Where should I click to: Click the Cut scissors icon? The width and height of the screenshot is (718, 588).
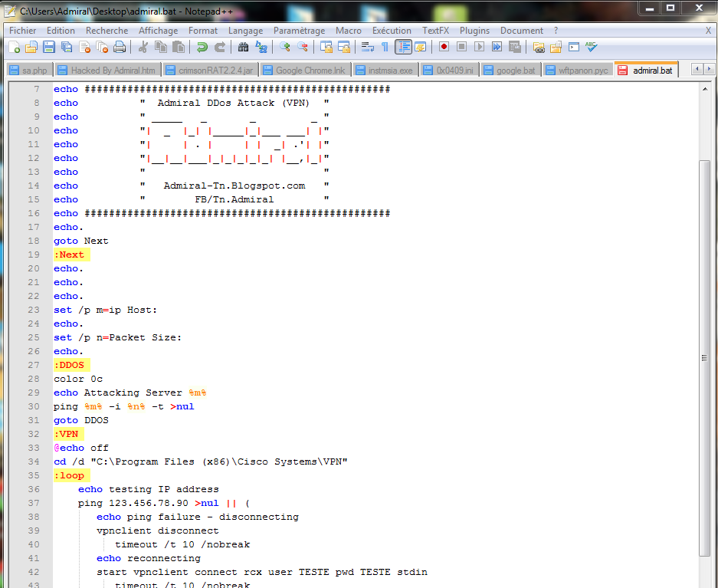143,48
